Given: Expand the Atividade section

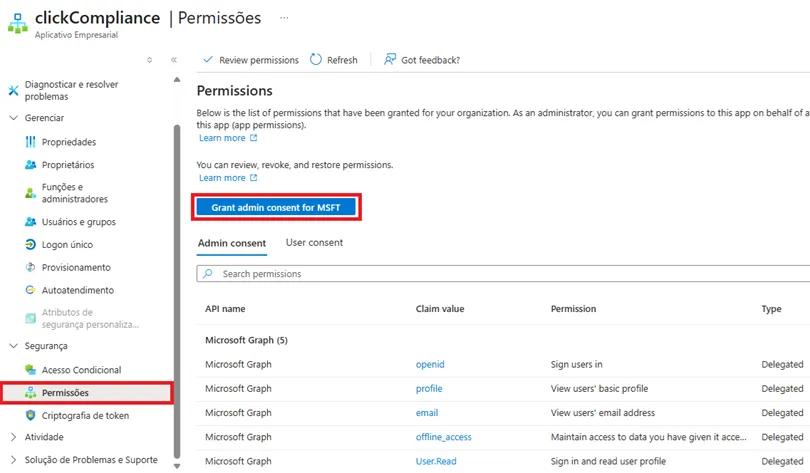Looking at the screenshot, I should 13,437.
